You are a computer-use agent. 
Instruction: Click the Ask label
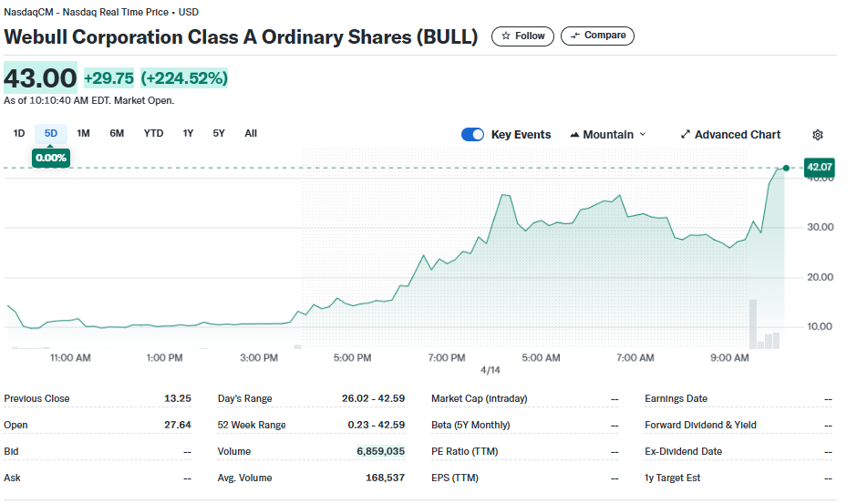12,478
